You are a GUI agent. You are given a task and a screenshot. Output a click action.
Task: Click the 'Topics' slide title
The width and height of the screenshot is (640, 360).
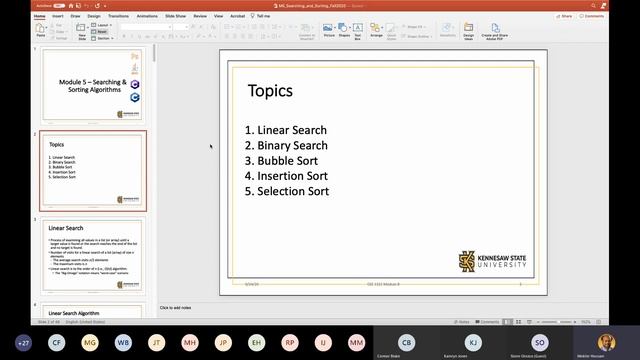270,91
